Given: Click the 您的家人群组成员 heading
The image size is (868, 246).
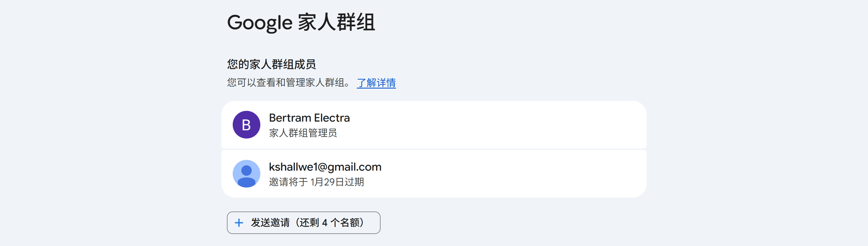Looking at the screenshot, I should point(271,64).
